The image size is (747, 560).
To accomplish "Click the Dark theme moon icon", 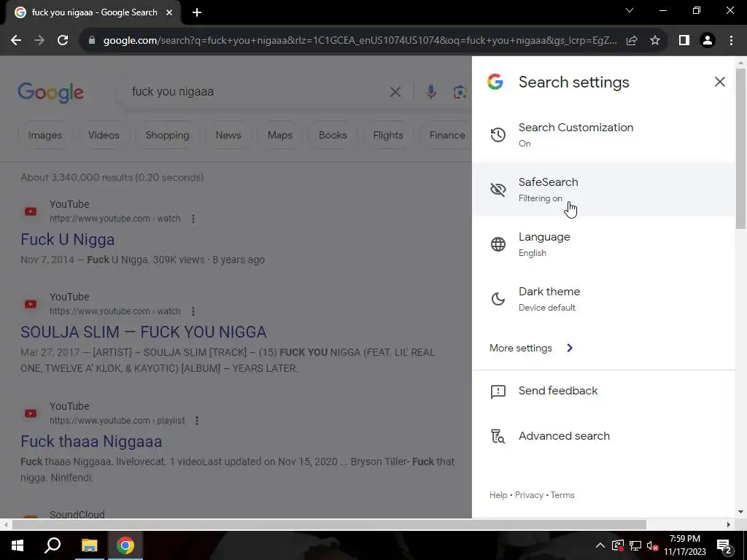I will click(x=498, y=299).
